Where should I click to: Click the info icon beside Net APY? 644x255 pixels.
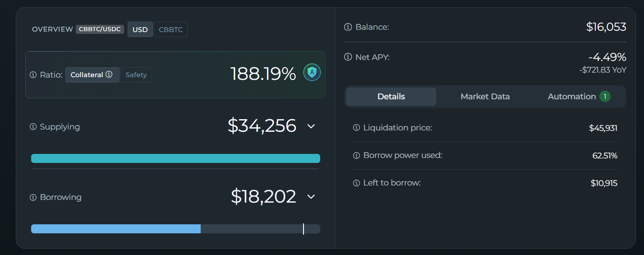(348, 57)
